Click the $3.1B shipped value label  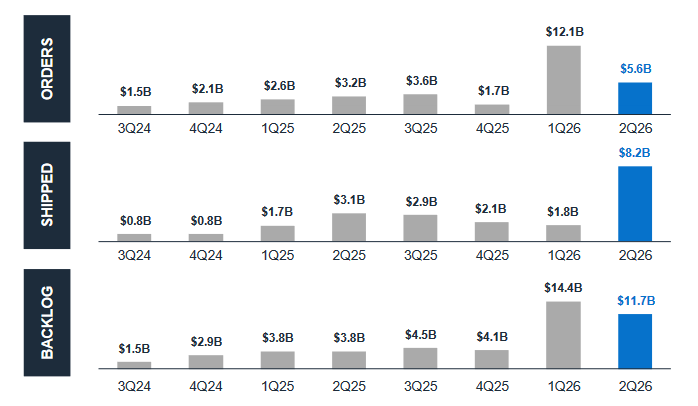[x=349, y=200]
